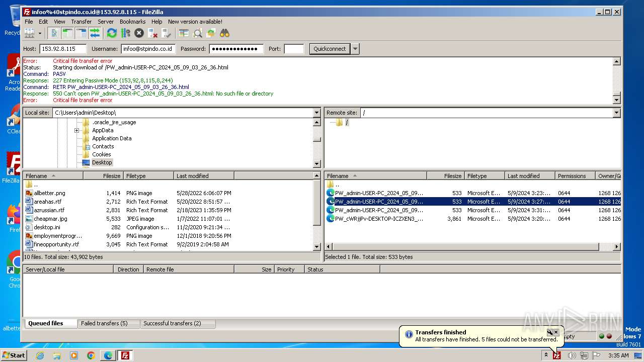The image size is (644, 362).
Task: Toggle transfer queue display
Action: coord(95,33)
